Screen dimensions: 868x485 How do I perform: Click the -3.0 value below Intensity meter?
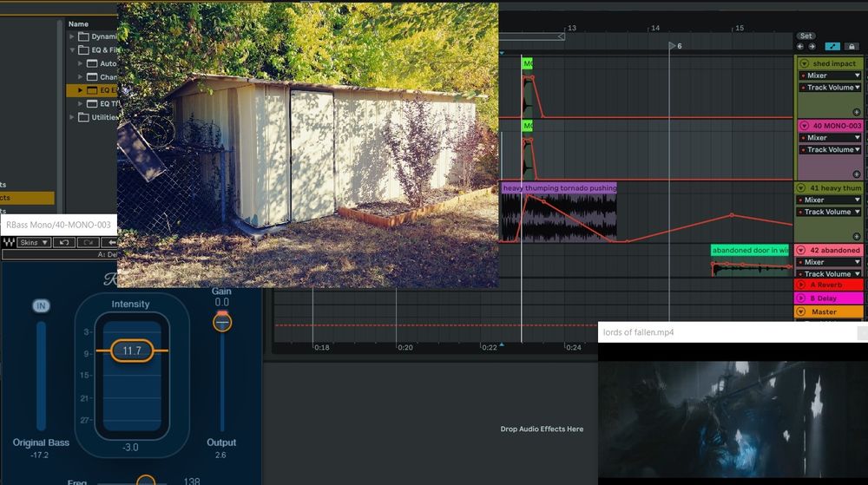click(x=130, y=447)
